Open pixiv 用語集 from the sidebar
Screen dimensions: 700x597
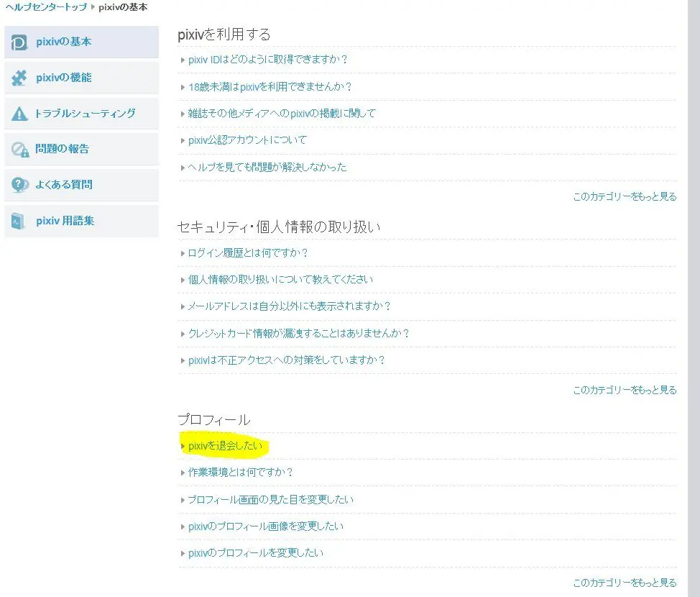[81, 221]
